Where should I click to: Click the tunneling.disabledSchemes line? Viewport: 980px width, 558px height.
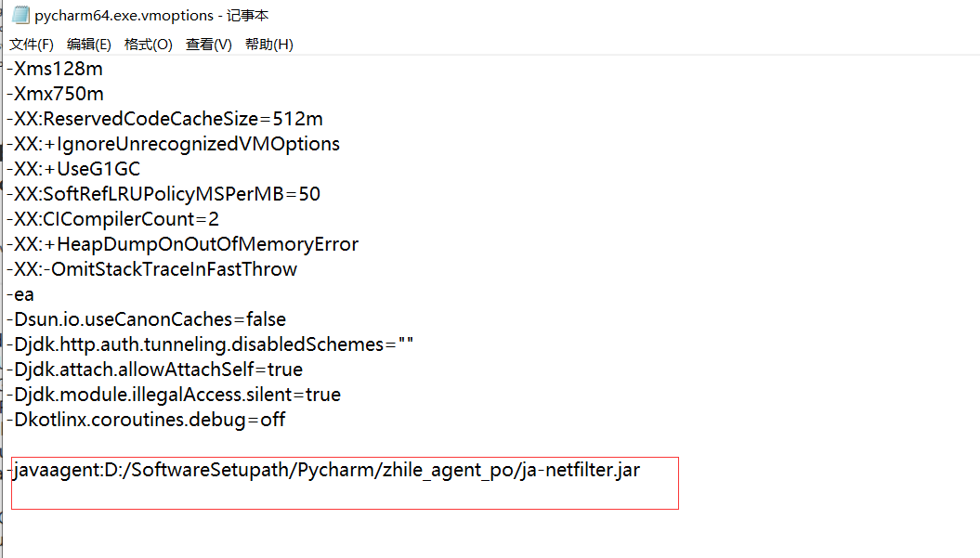pos(210,344)
